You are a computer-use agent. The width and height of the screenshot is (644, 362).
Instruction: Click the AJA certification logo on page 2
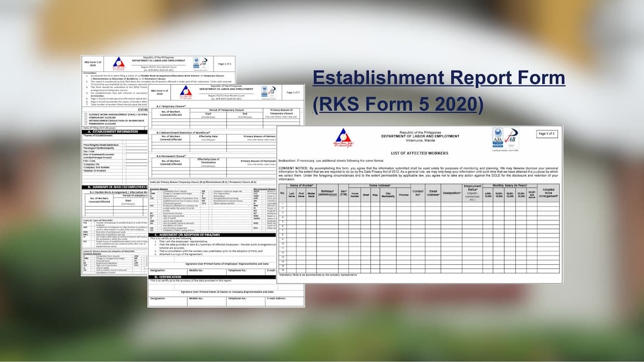pos(265,92)
